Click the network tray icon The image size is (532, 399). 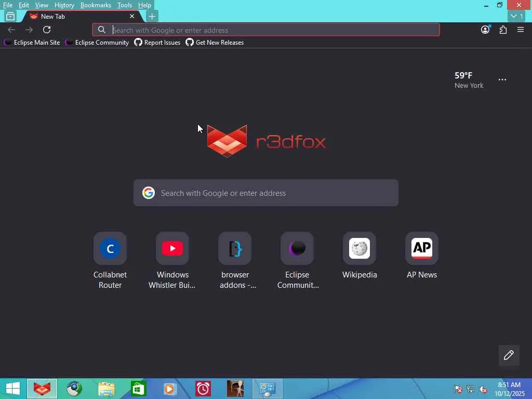click(x=470, y=389)
